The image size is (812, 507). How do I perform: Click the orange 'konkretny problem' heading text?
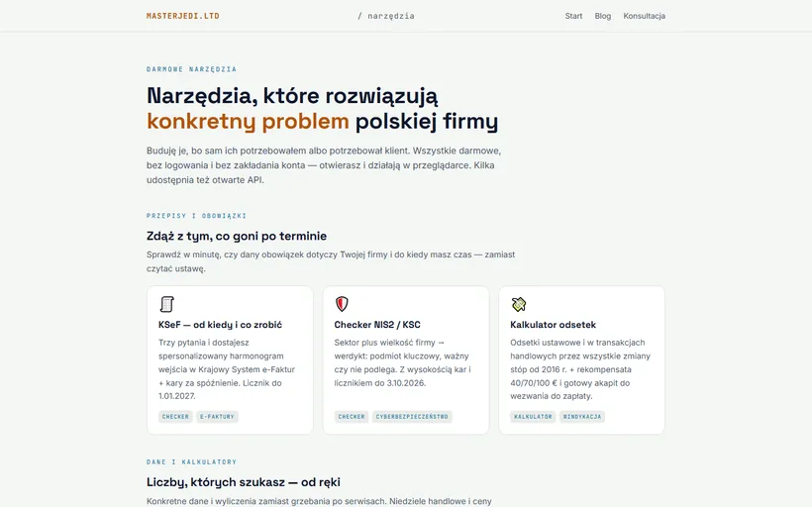(248, 121)
